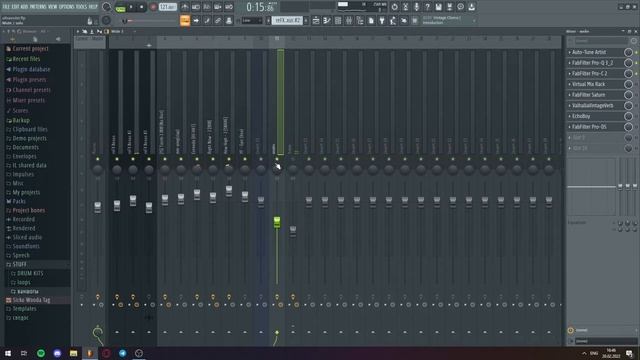Open the Templates folder in browser
This screenshot has width=640, height=360.
[x=24, y=309]
